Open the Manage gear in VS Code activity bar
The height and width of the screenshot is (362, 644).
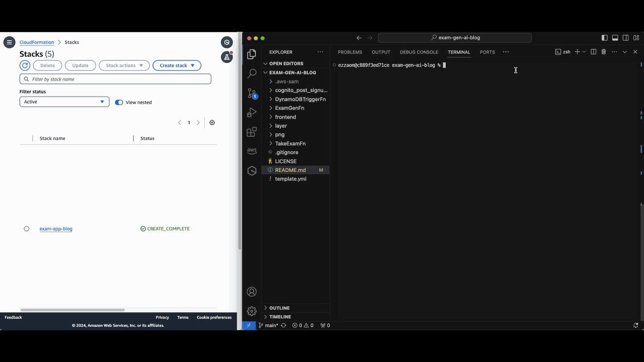[252, 311]
